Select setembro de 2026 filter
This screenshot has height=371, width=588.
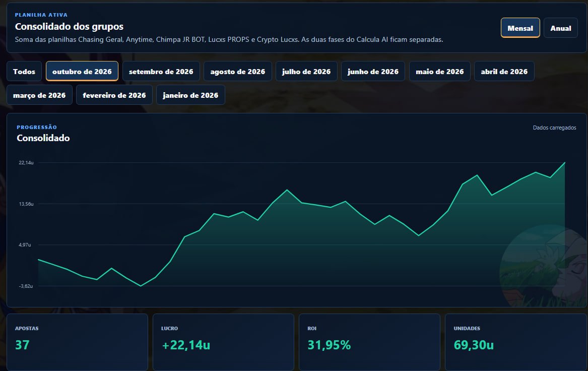point(161,71)
